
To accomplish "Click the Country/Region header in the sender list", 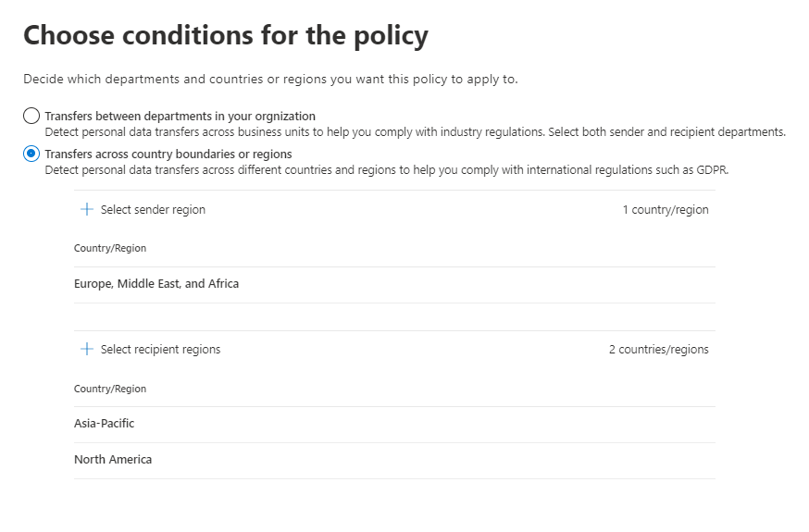I will 110,248.
